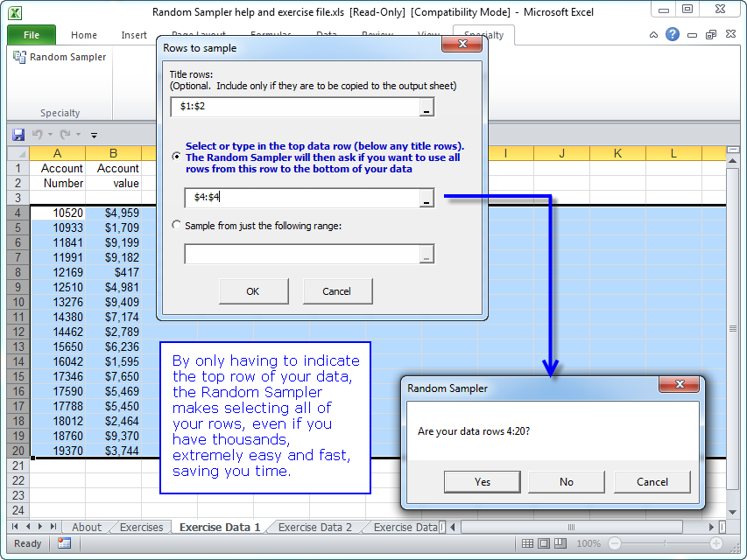Click the Random Sampler ribbon button

pos(60,57)
